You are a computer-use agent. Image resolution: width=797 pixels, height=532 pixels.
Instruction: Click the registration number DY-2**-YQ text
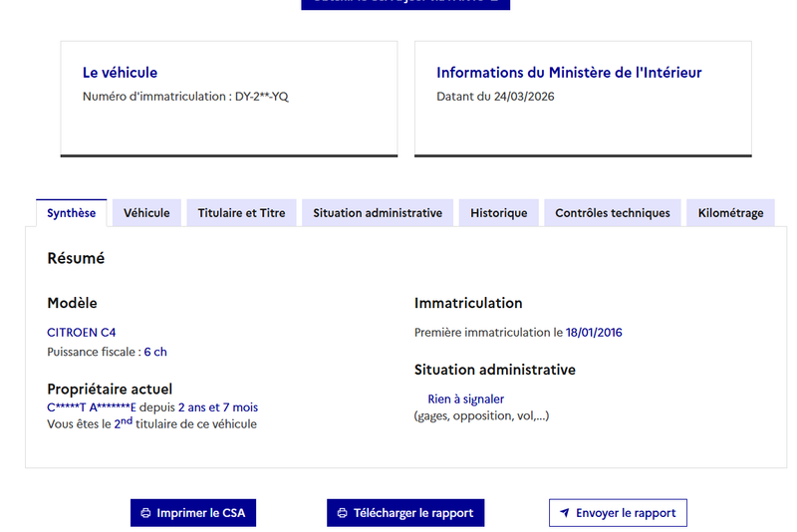click(x=261, y=97)
